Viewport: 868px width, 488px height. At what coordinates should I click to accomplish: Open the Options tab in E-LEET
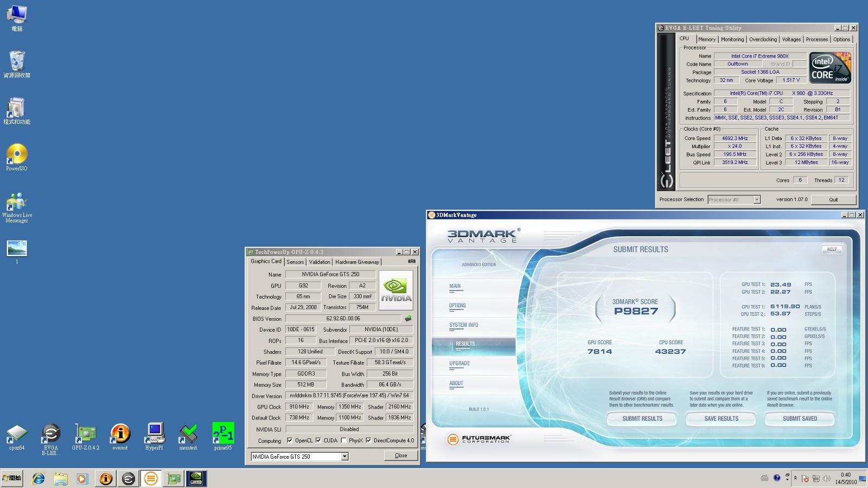[841, 39]
